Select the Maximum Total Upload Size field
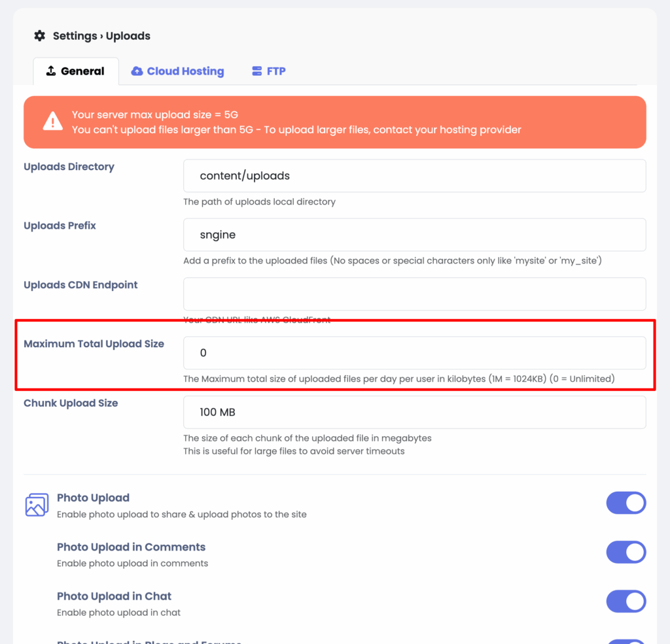 [x=414, y=353]
